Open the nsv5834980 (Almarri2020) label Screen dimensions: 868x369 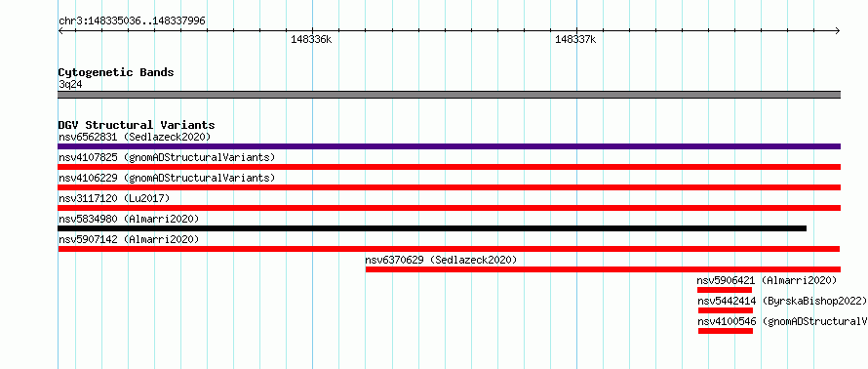129,219
